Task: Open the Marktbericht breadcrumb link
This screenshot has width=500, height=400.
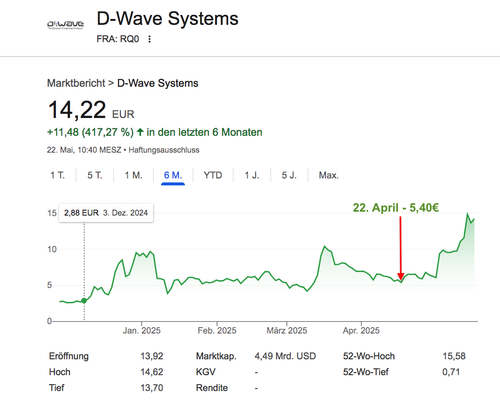Action: 76,83
